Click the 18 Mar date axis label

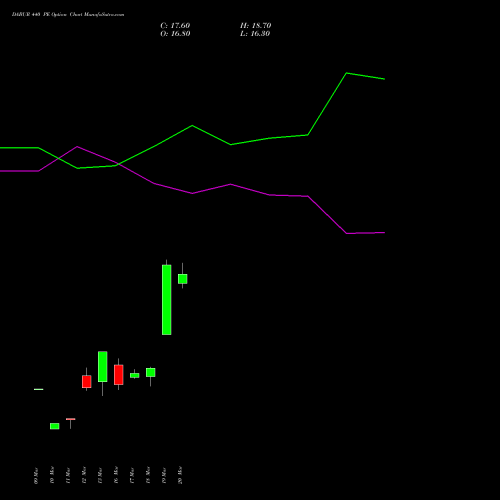148,476
